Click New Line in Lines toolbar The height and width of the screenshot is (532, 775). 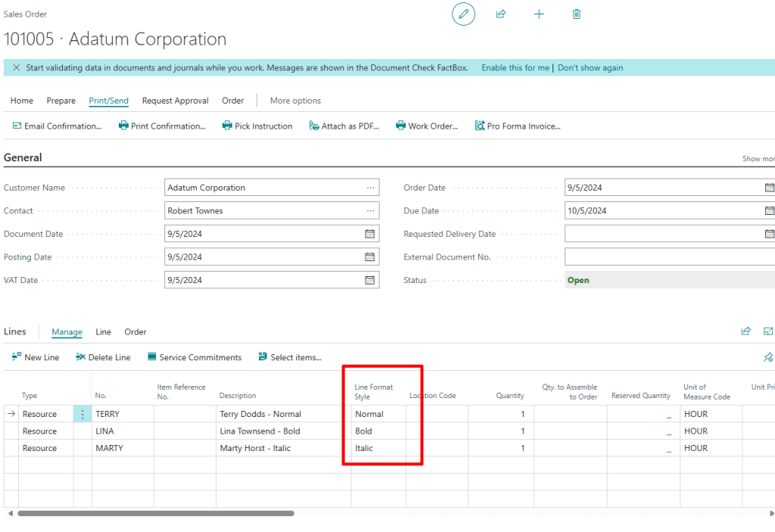pos(36,357)
